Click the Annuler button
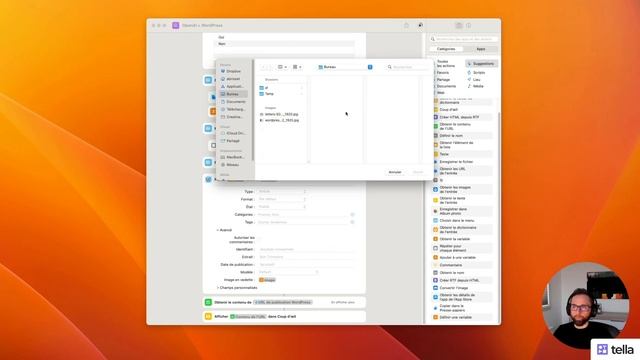 pyautogui.click(x=395, y=172)
